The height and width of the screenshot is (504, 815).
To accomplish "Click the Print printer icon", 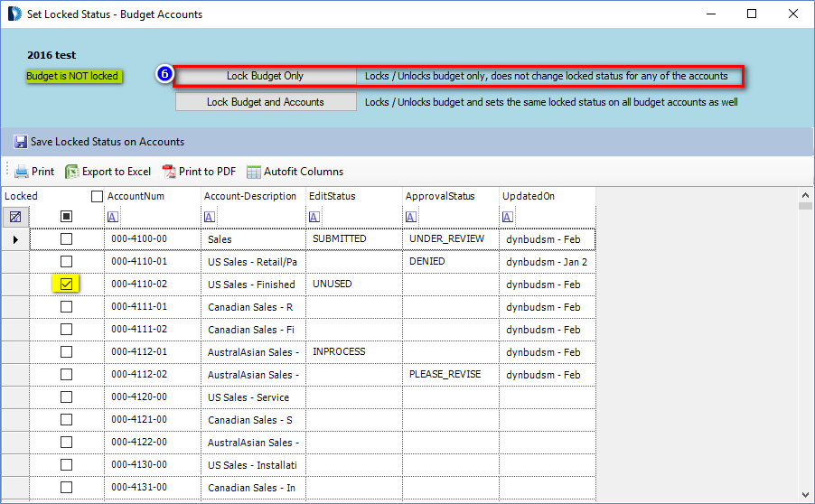I will [22, 172].
